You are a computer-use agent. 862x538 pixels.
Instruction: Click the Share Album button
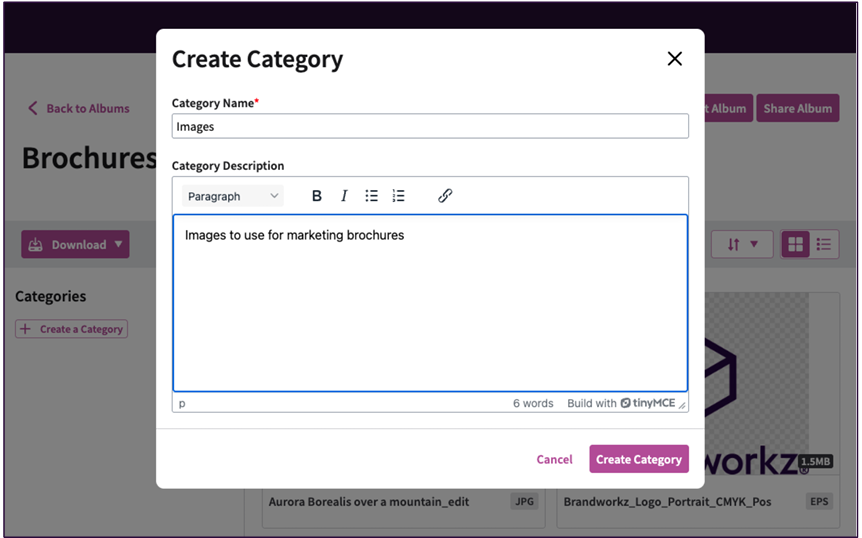coord(797,109)
